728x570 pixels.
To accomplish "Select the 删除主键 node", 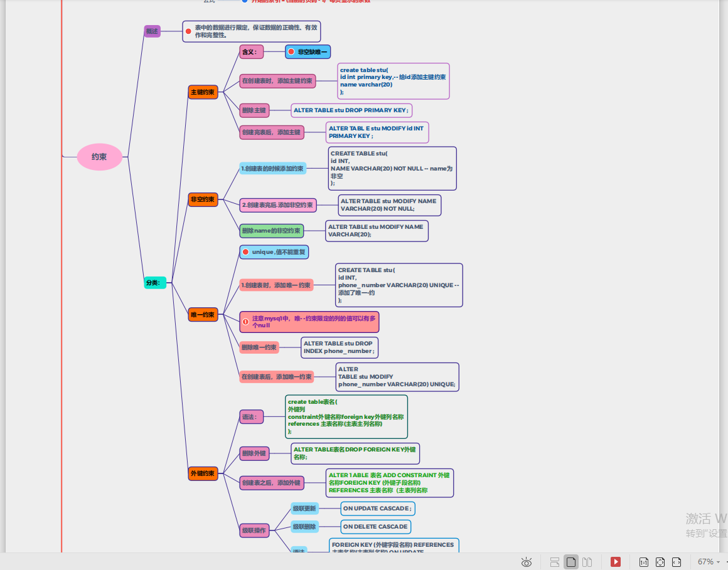I will pos(254,110).
